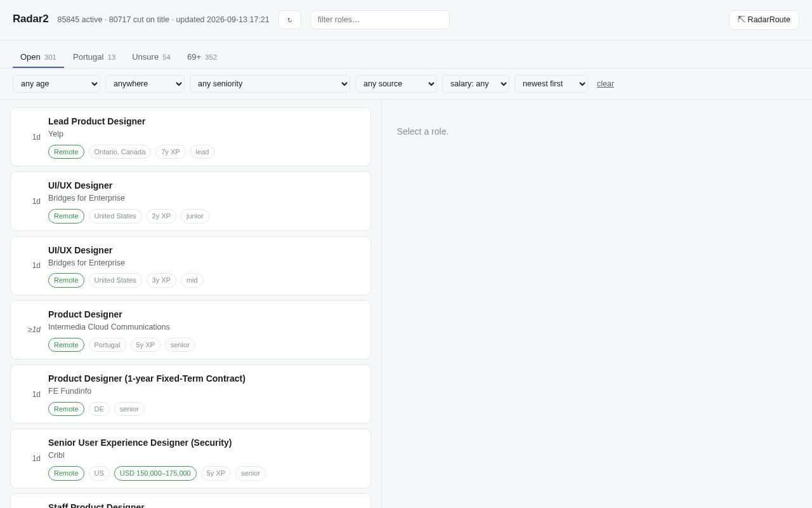Click the clear filters link
The image size is (812, 508).
(x=605, y=84)
